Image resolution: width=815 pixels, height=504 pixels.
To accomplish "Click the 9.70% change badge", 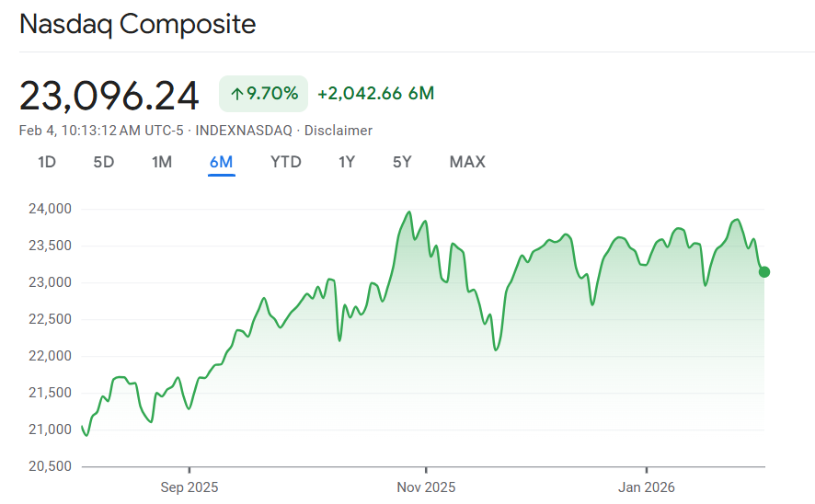I will [263, 93].
